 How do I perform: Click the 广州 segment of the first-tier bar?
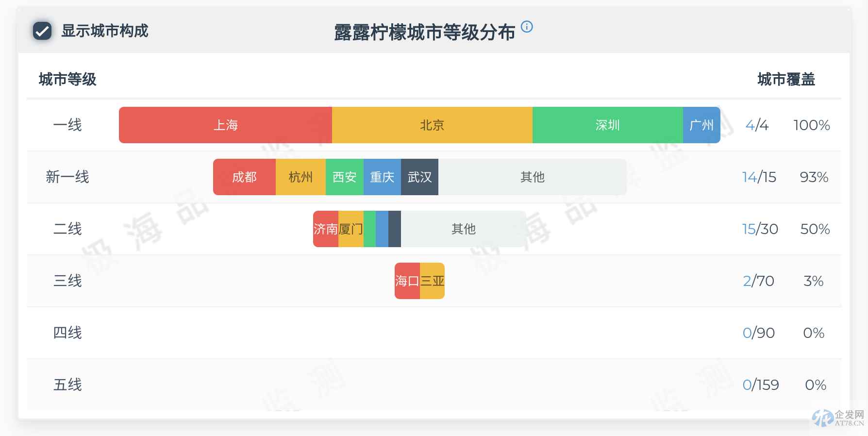pos(701,125)
